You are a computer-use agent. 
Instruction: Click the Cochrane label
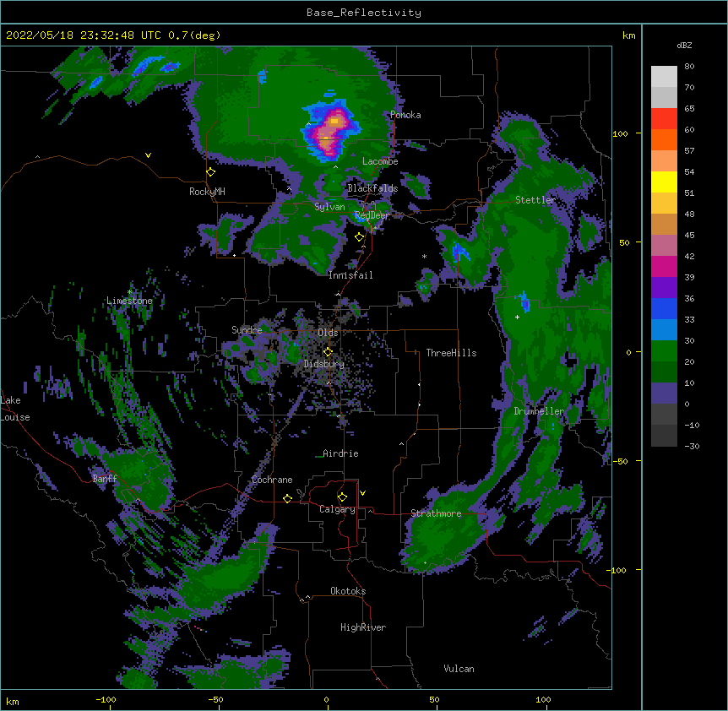click(x=272, y=480)
